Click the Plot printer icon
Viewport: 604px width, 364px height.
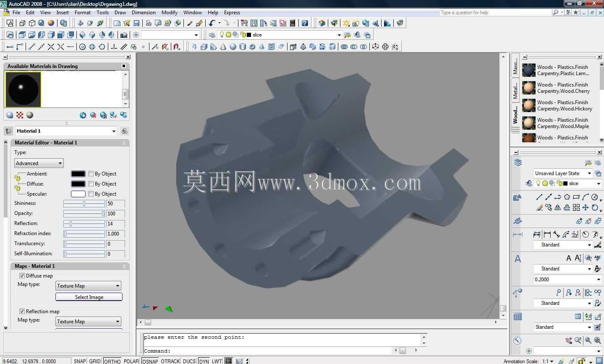pos(149,23)
